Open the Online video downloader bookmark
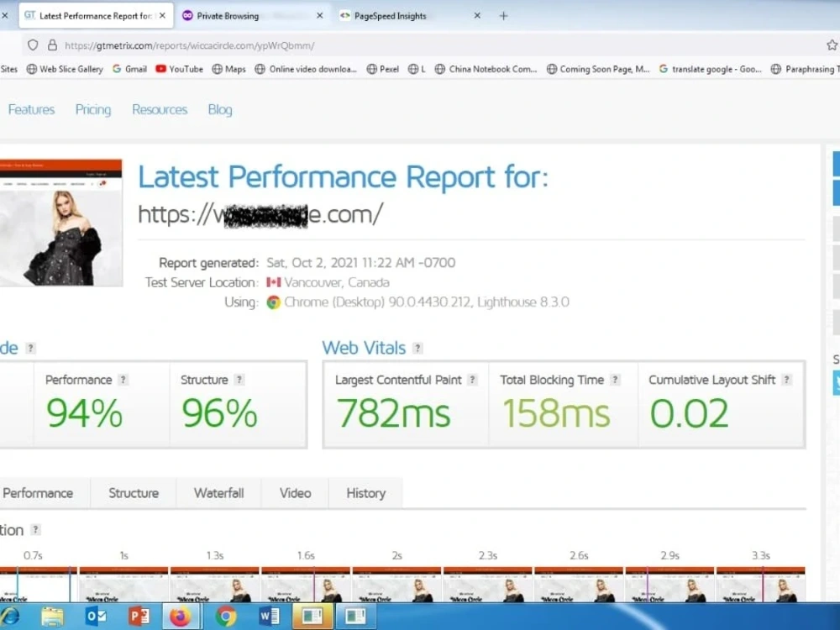 [306, 69]
